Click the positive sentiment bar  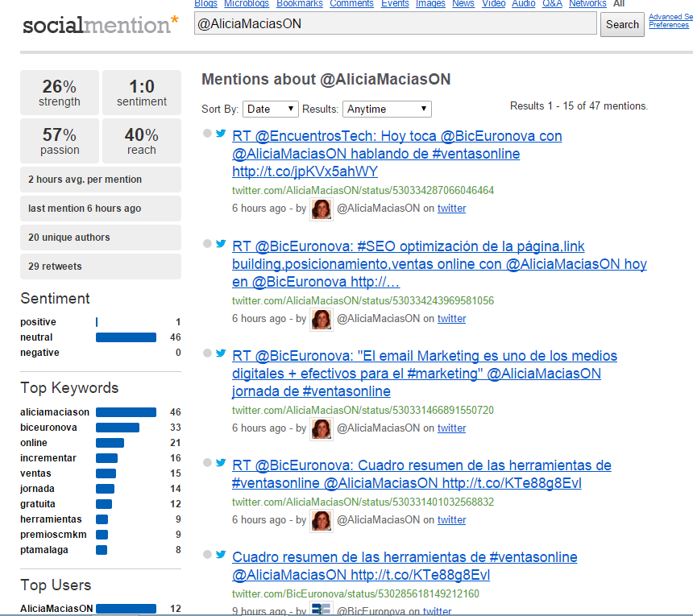click(97, 322)
